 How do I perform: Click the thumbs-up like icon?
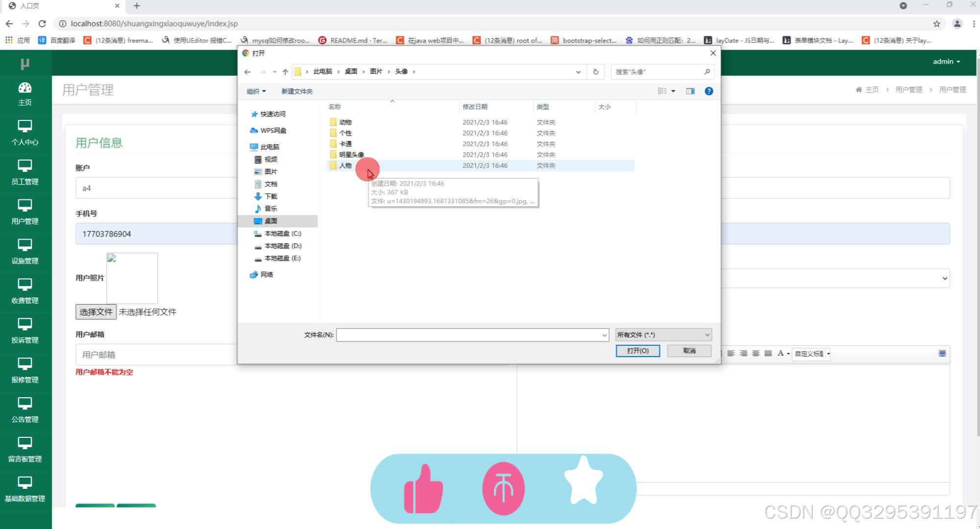(423, 489)
